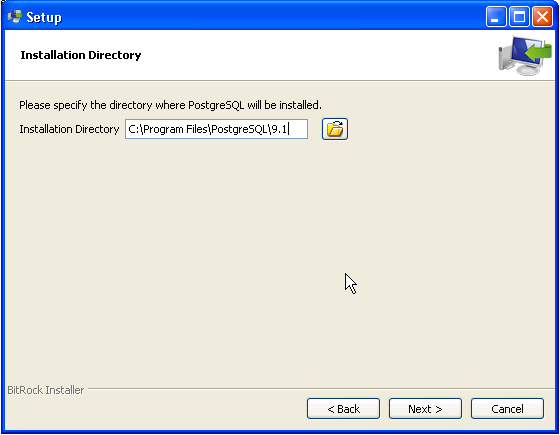Click the green arrow on the header graphic
This screenshot has height=435, width=560.
tap(539, 52)
